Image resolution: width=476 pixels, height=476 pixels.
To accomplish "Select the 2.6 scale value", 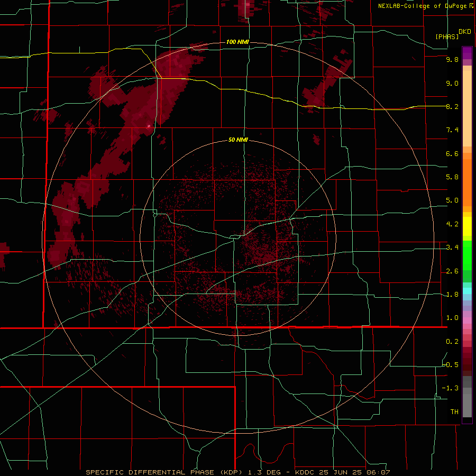I will 452,271.
